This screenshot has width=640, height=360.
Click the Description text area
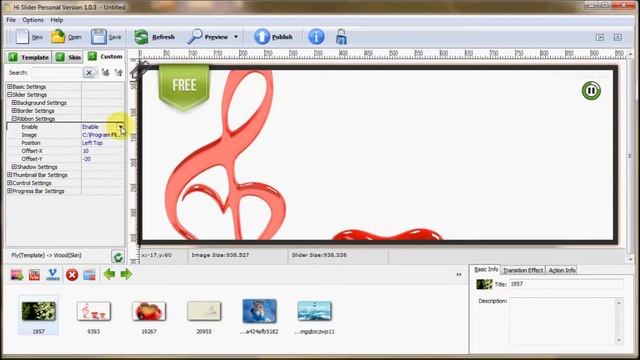click(562, 321)
